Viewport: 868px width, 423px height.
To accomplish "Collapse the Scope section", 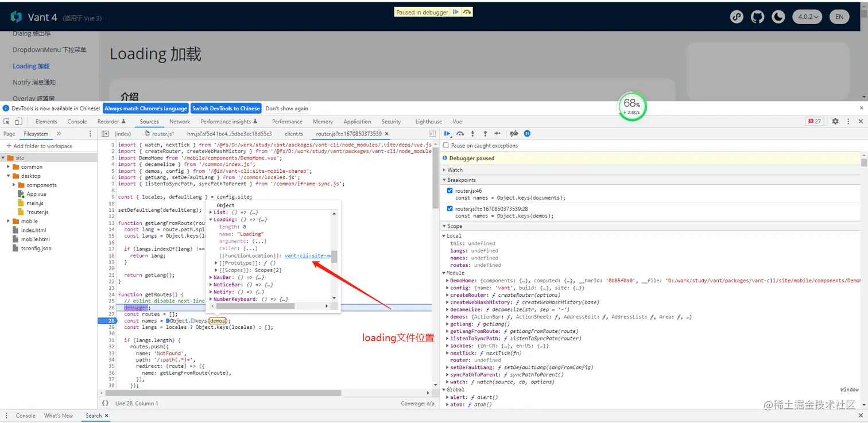I will pos(443,226).
